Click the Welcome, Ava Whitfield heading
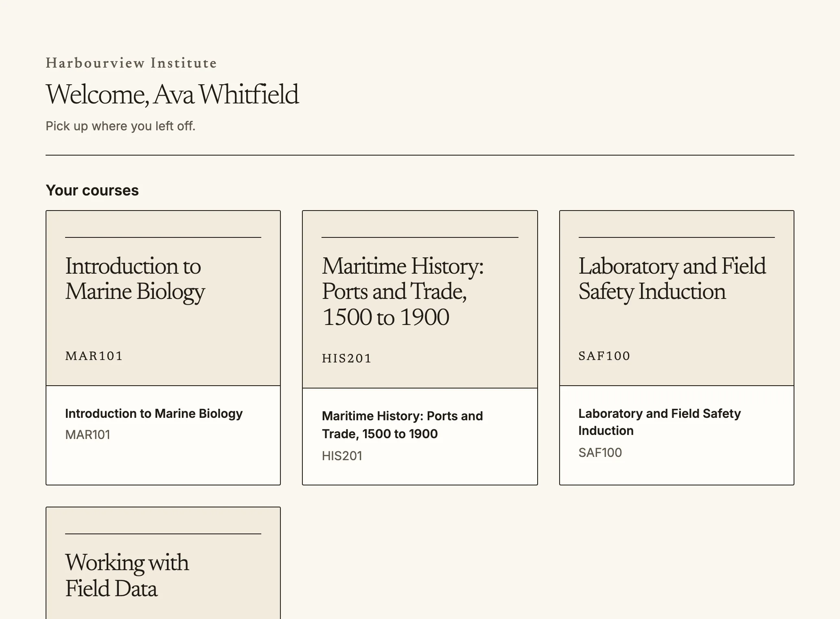840x619 pixels. tap(172, 94)
